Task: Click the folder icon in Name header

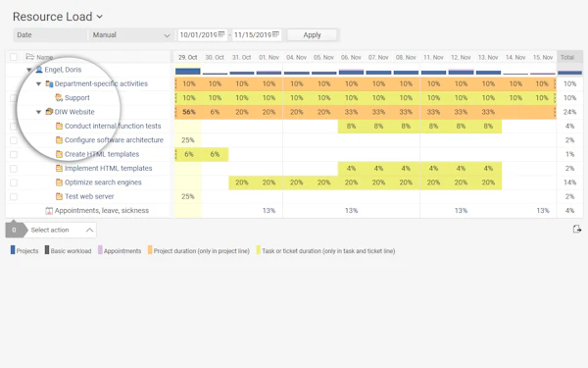Action: [x=30, y=57]
